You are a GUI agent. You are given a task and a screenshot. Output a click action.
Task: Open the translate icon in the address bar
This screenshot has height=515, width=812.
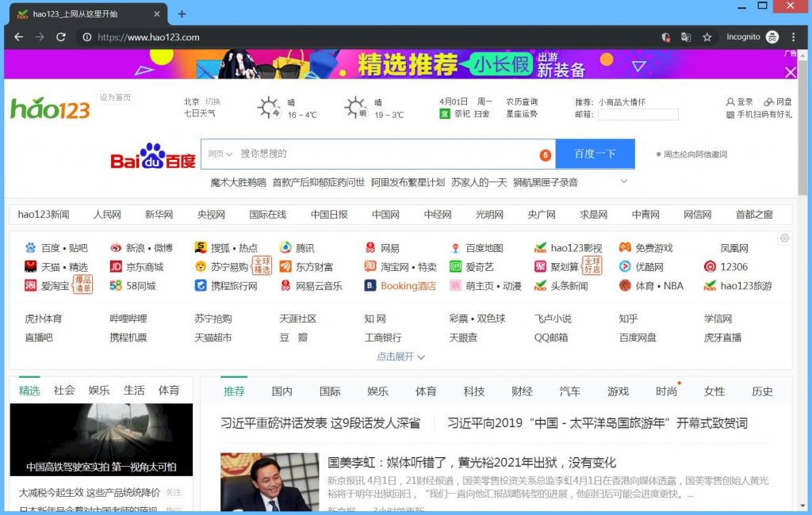click(686, 37)
